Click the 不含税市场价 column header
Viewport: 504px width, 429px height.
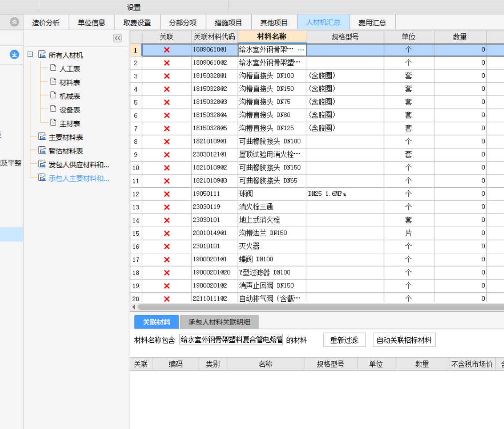(472, 364)
